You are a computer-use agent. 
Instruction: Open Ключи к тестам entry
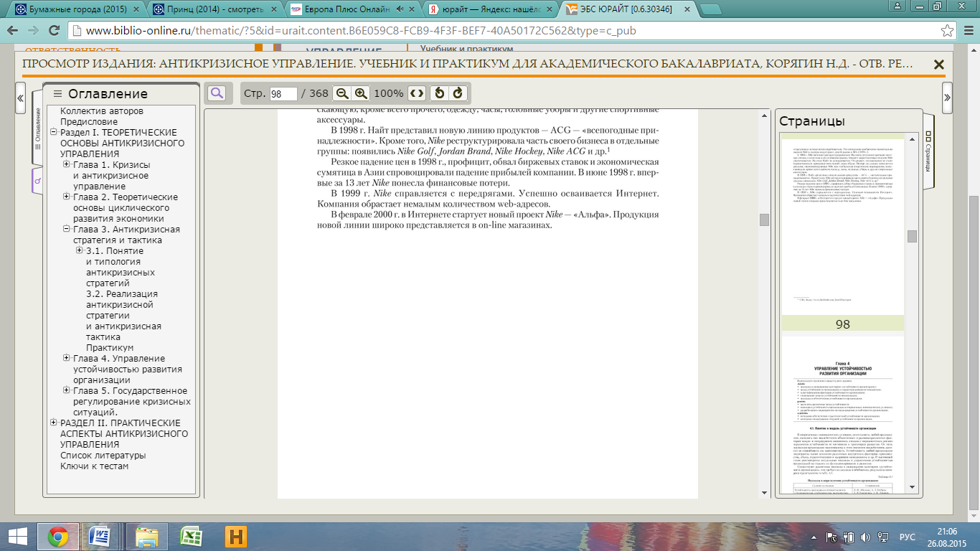pyautogui.click(x=95, y=466)
